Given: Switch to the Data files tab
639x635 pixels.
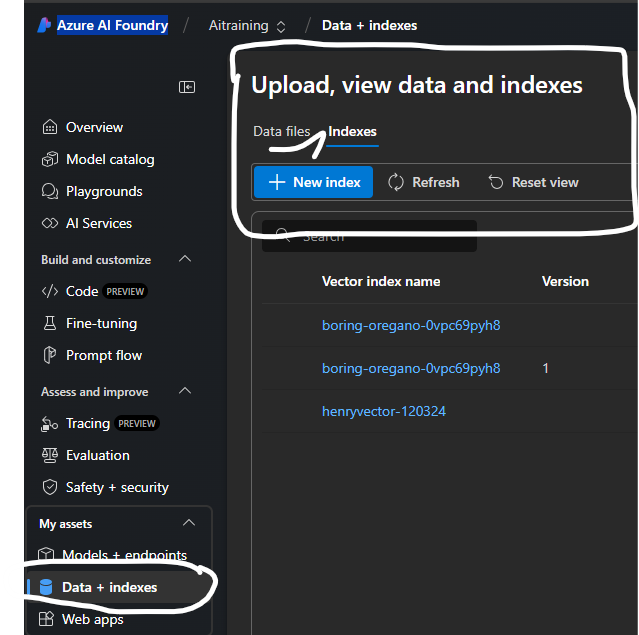Looking at the screenshot, I should click(x=282, y=132).
